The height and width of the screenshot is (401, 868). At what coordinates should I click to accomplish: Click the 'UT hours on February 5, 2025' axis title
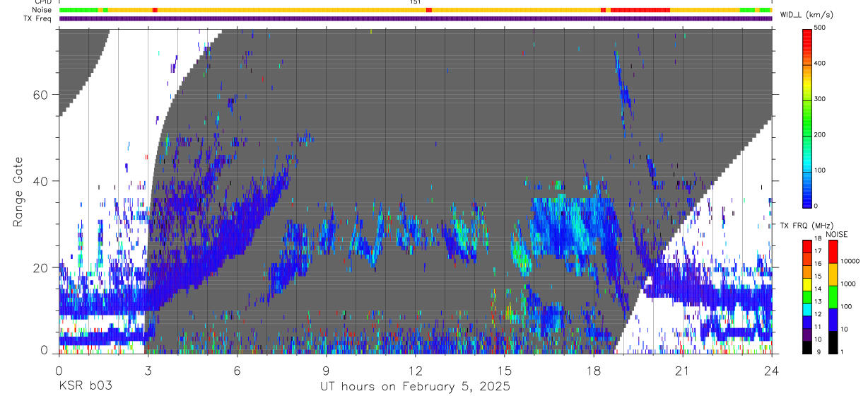click(x=415, y=386)
